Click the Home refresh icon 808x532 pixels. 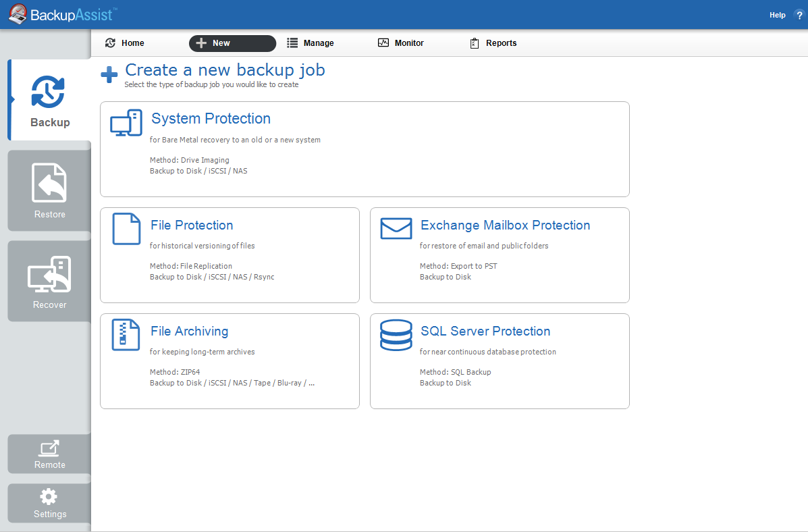pyautogui.click(x=110, y=43)
